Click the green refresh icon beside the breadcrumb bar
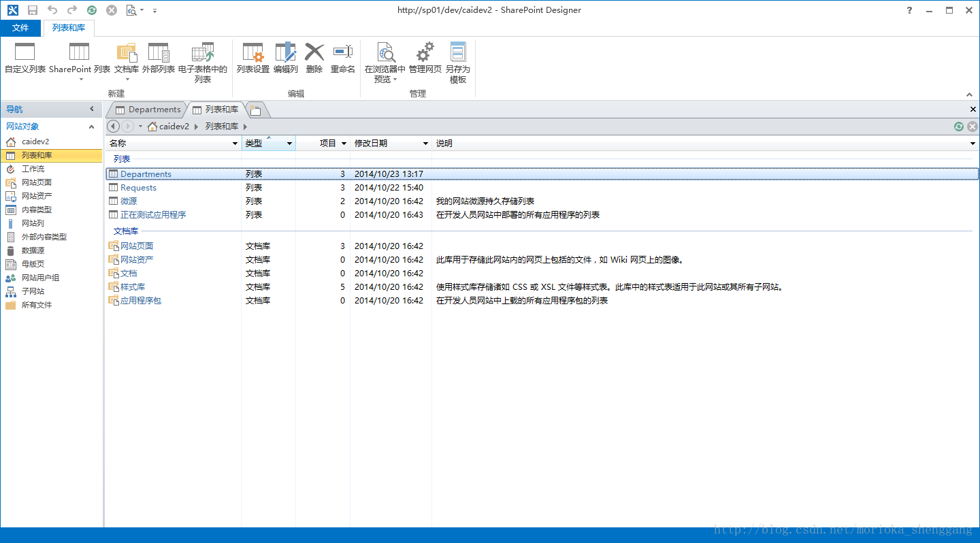 click(959, 127)
